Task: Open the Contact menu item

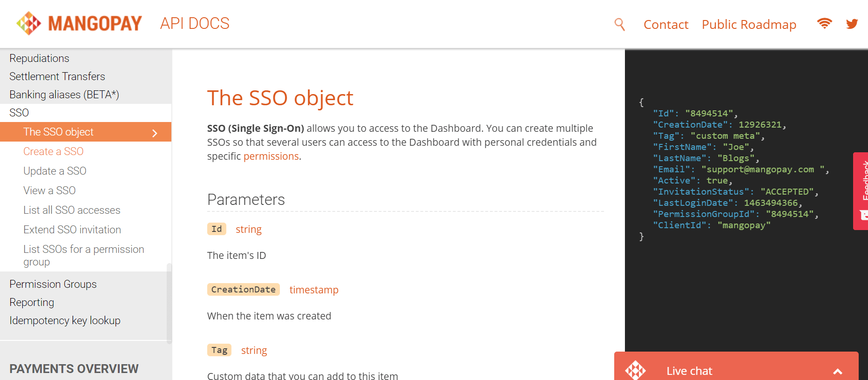Action: (x=665, y=25)
